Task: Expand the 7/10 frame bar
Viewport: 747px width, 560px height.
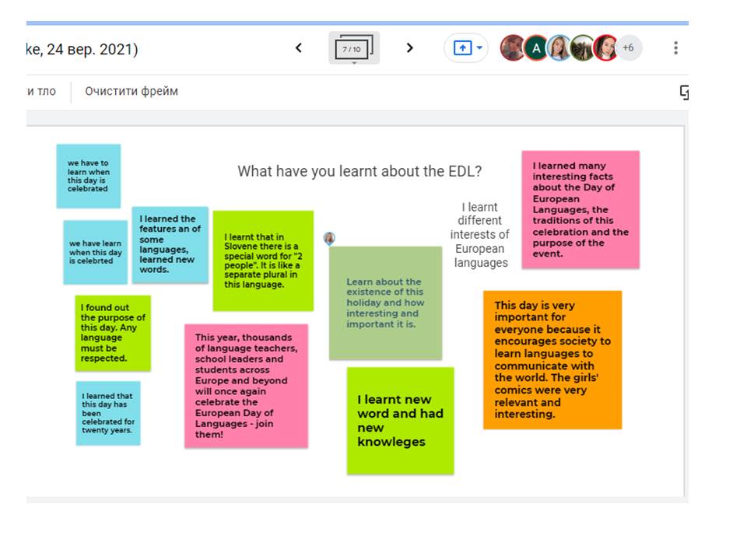Action: click(353, 49)
